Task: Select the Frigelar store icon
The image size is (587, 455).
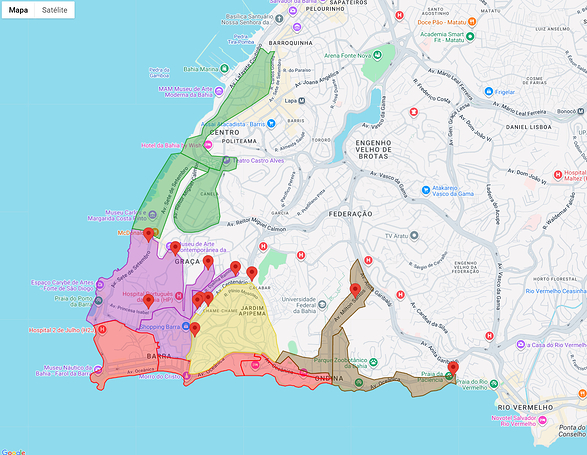Action: tap(489, 91)
